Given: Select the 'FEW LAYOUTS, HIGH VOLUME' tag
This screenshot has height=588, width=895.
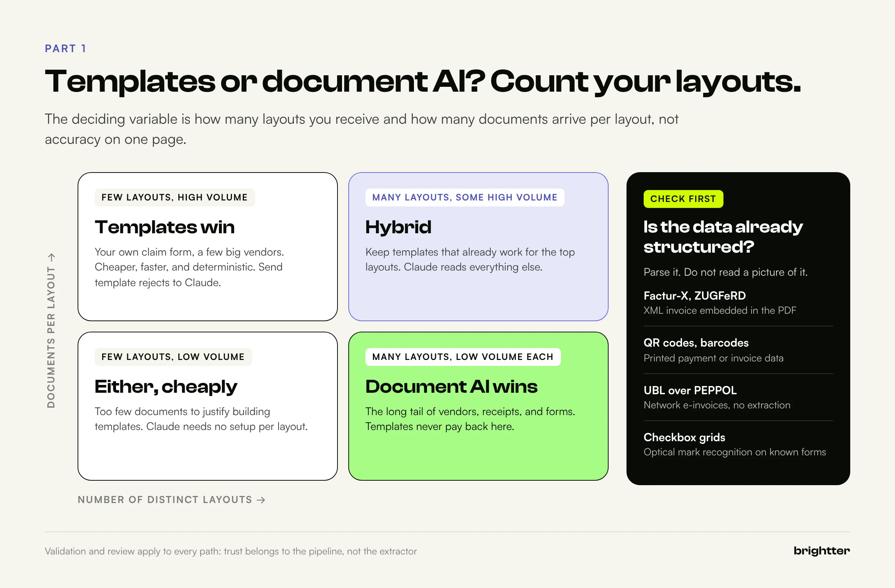Looking at the screenshot, I should tap(175, 197).
